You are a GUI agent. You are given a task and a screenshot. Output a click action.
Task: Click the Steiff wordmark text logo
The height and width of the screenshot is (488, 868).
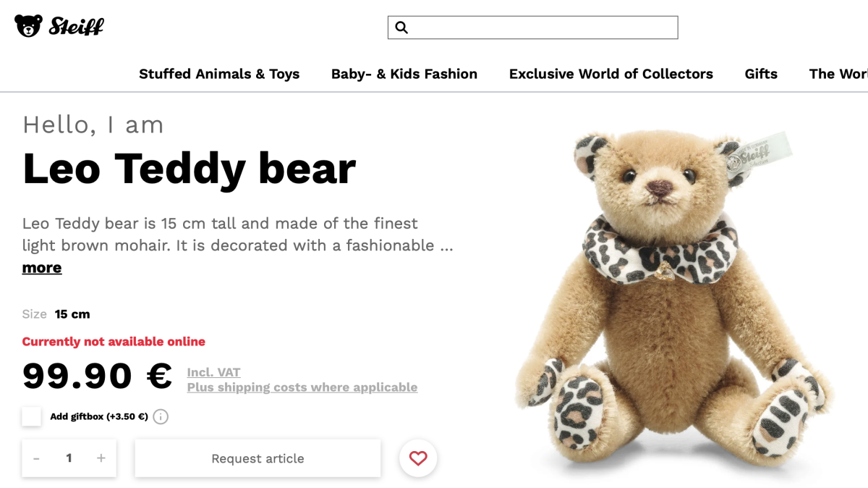77,27
